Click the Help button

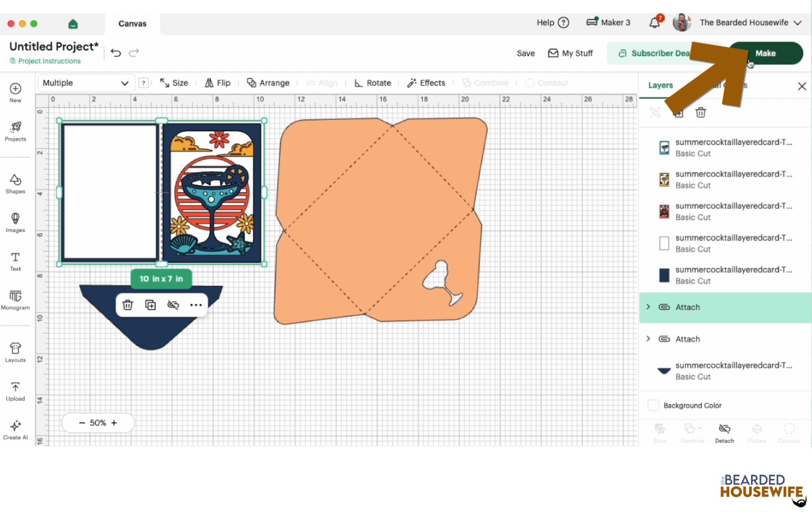pyautogui.click(x=553, y=22)
